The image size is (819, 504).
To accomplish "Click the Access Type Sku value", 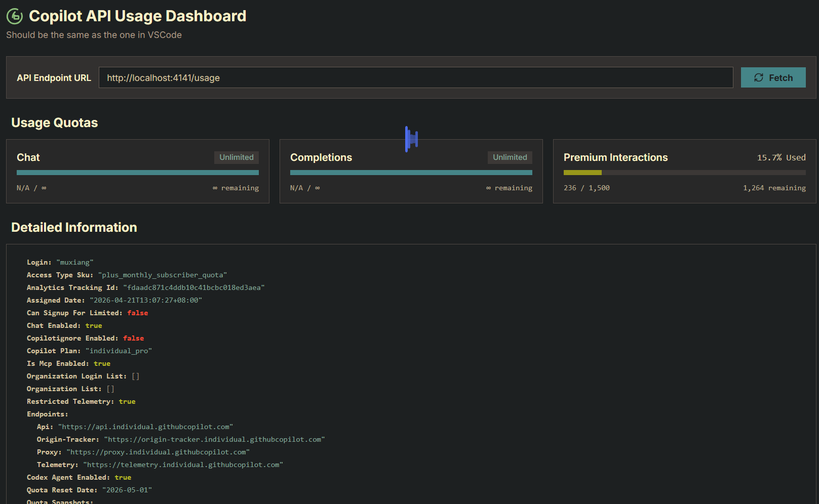I will click(x=163, y=275).
